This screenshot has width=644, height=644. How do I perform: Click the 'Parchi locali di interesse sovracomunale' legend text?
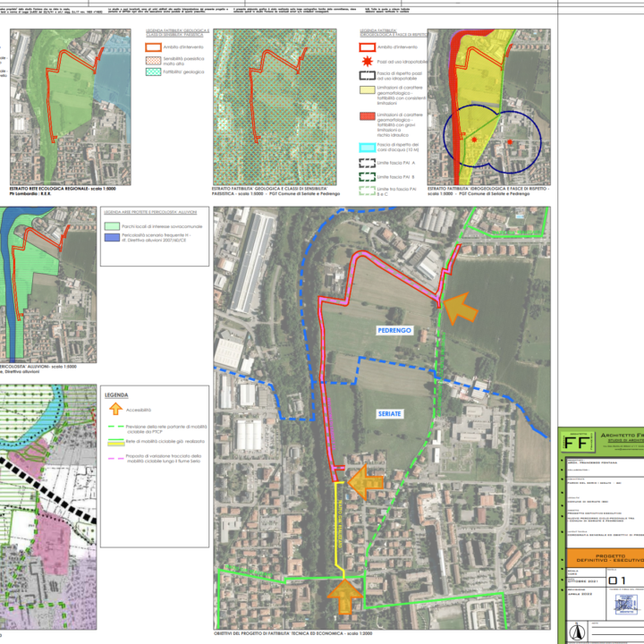[162, 226]
